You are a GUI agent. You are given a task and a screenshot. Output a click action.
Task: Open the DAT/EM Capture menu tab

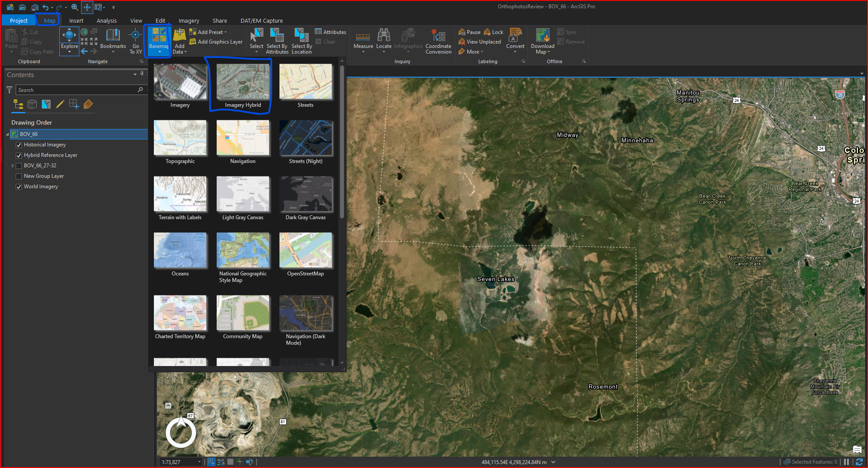tap(261, 20)
